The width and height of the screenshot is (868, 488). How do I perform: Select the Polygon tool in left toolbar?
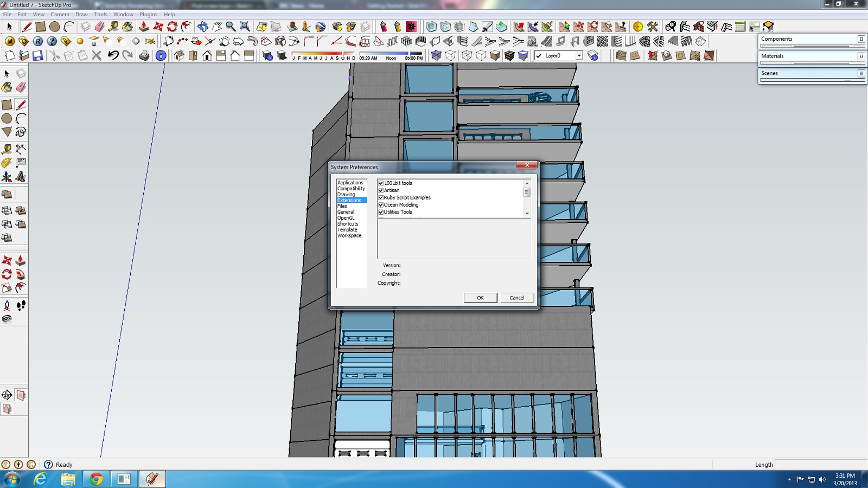[x=7, y=132]
